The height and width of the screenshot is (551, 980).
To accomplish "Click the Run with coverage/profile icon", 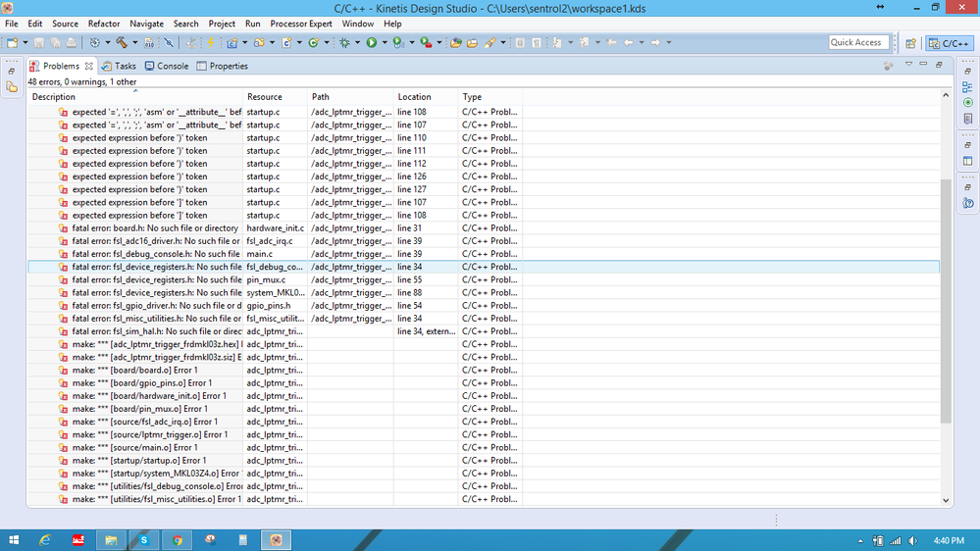I will tap(398, 42).
